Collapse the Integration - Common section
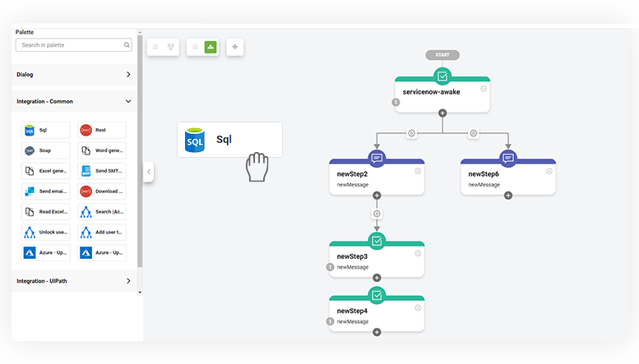639x364 pixels. coord(74,101)
